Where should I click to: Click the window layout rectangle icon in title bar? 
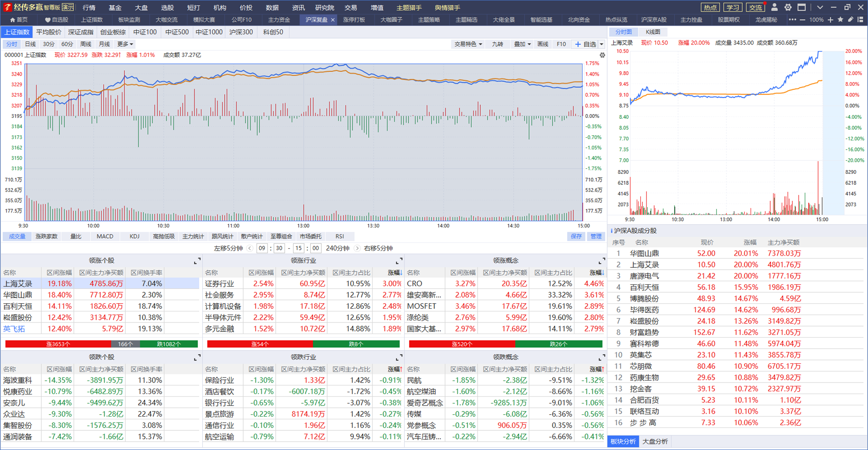pos(801,7)
